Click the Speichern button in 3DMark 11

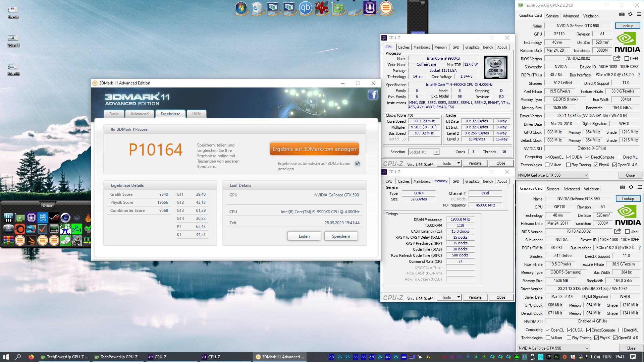pyautogui.click(x=341, y=236)
